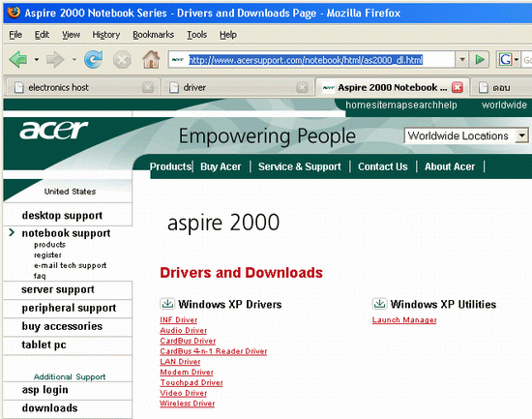Click the address bar URL field

tap(312, 60)
